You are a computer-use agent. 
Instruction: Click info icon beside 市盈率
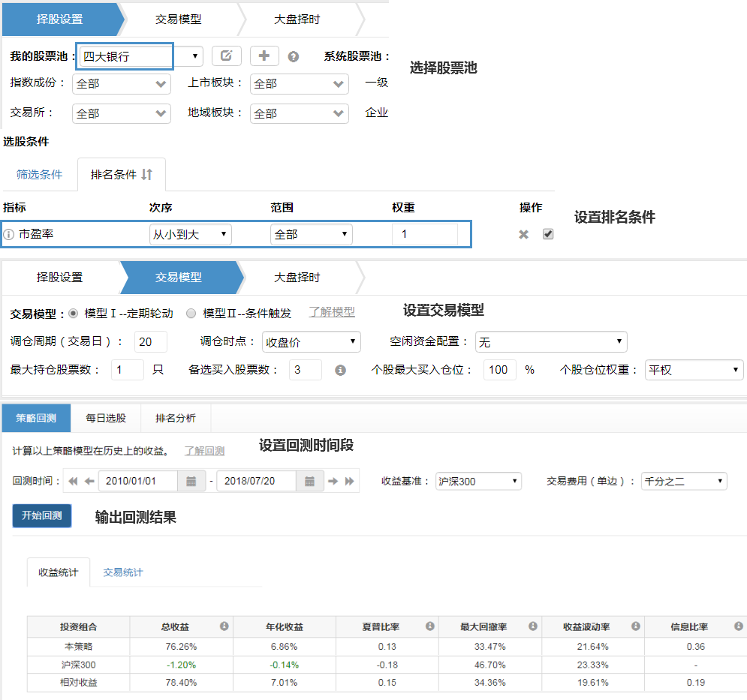click(8, 234)
